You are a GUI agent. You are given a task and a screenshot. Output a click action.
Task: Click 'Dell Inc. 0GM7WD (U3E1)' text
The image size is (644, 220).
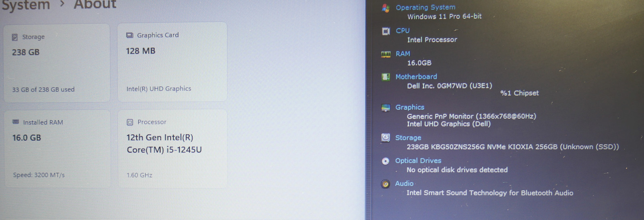coord(449,86)
